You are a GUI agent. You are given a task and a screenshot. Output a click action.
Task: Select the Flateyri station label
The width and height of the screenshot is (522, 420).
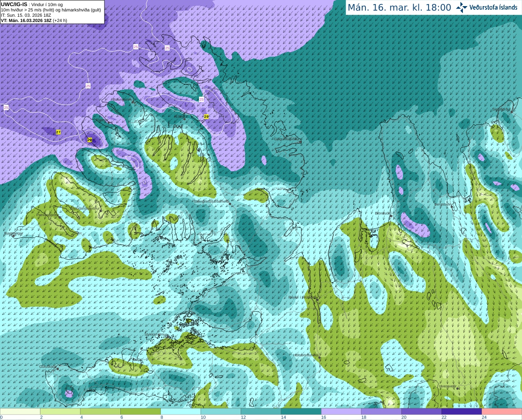(x=102, y=120)
